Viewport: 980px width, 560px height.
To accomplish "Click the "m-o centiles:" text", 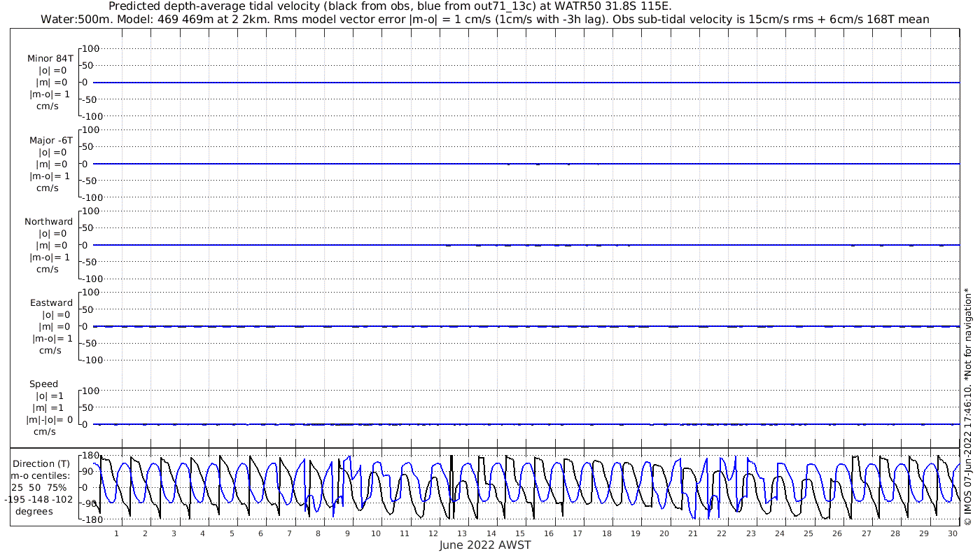I will coord(40,475).
